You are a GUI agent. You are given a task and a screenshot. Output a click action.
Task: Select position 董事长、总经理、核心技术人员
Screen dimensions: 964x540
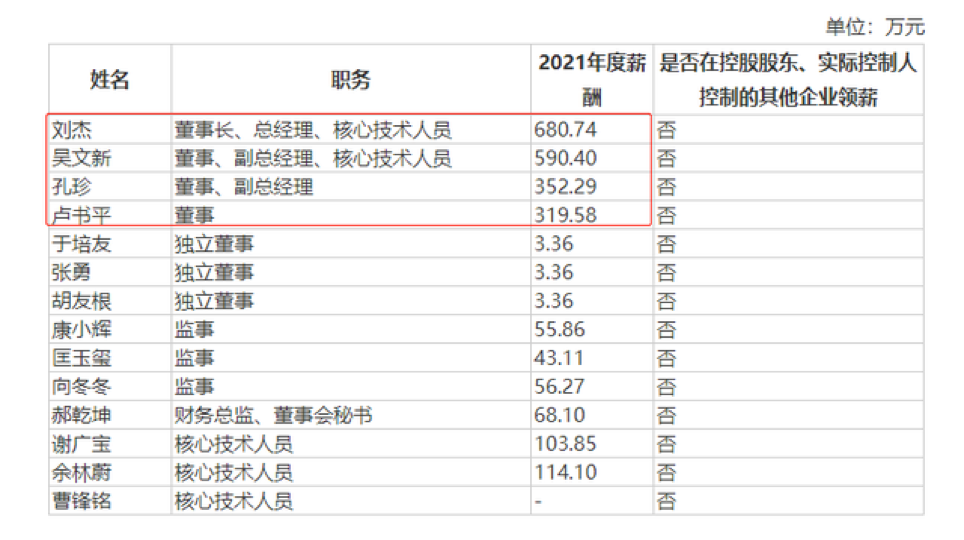click(313, 130)
